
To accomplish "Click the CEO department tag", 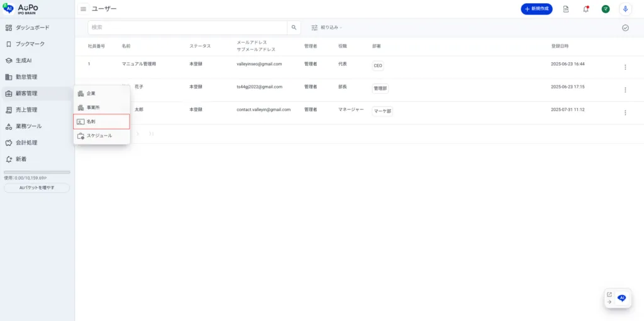I will point(378,66).
